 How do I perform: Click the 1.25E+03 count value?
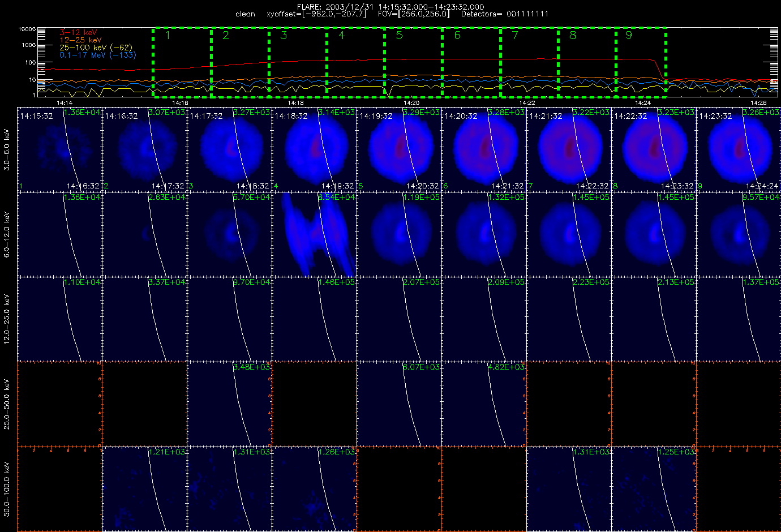point(676,452)
